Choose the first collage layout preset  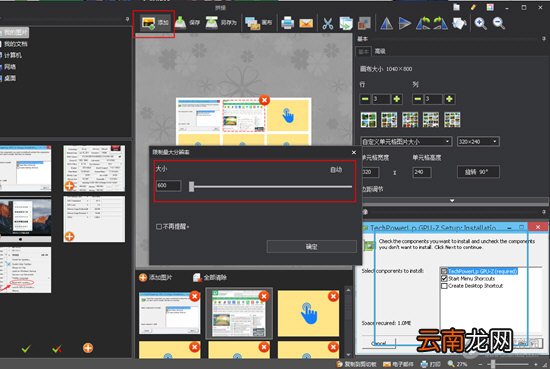click(x=369, y=120)
